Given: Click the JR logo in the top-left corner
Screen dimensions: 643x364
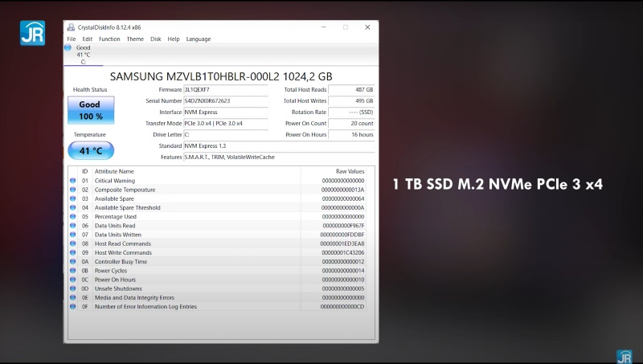Looking at the screenshot, I should pos(32,31).
